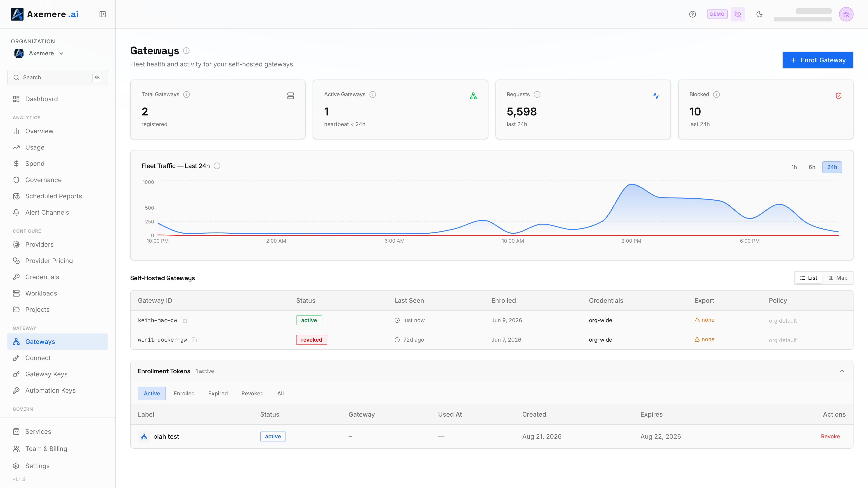The image size is (868, 488).
Task: Open the win11-docker-gw gateway row
Action: [x=492, y=340]
